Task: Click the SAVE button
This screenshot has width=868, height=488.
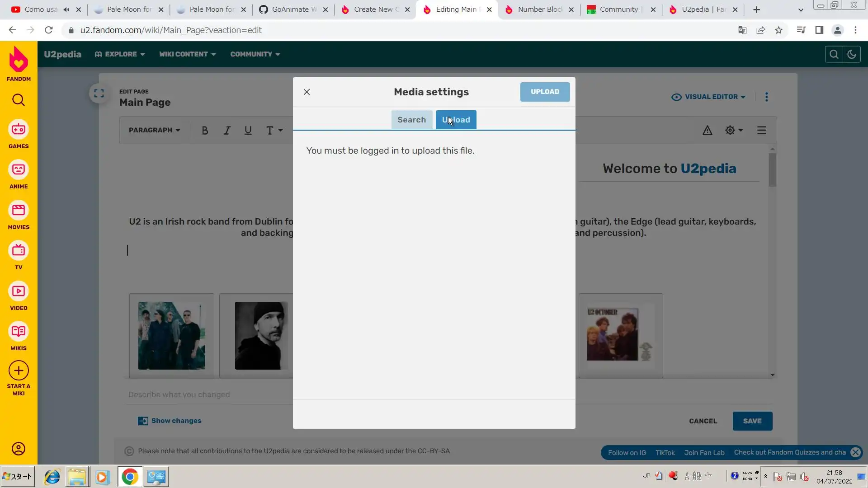Action: [752, 421]
